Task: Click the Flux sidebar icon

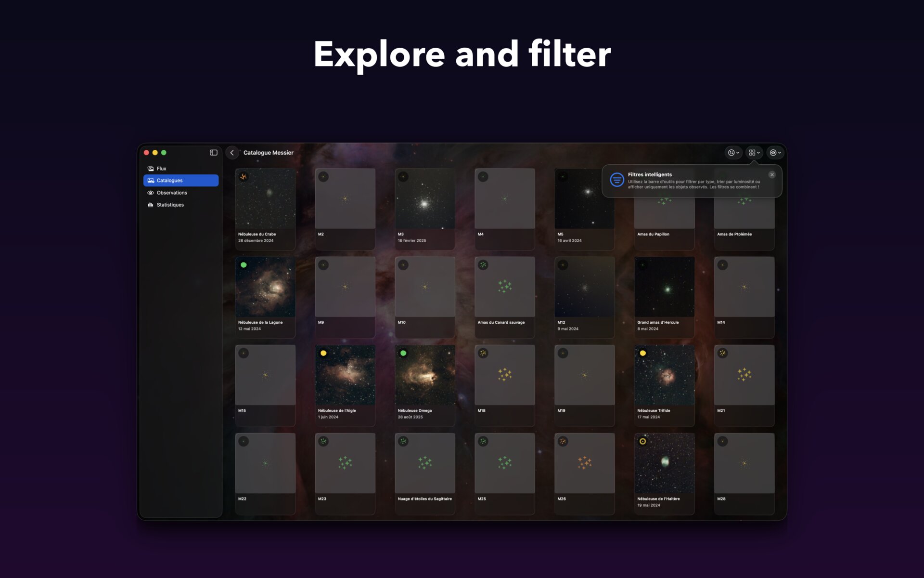Action: coord(151,169)
